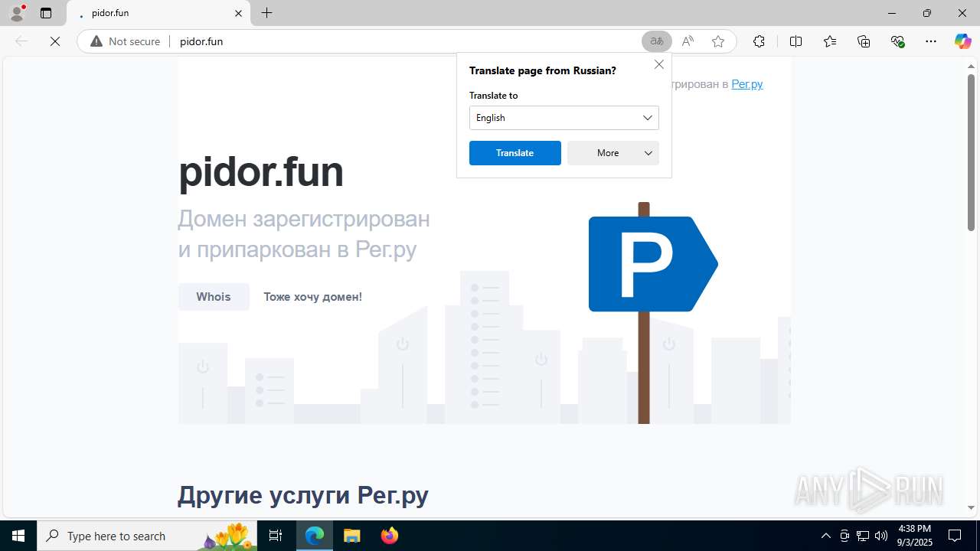Close the pidor.fun tab

pos(238,13)
